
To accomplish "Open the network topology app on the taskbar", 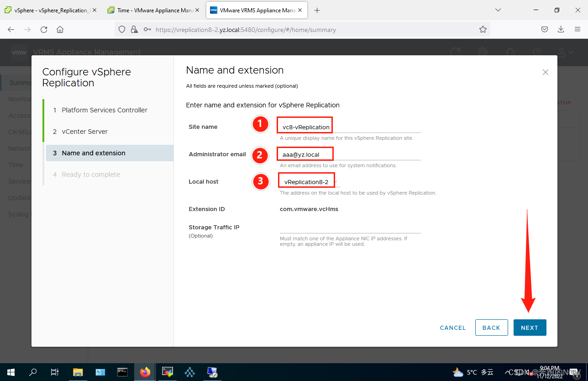I will (190, 372).
